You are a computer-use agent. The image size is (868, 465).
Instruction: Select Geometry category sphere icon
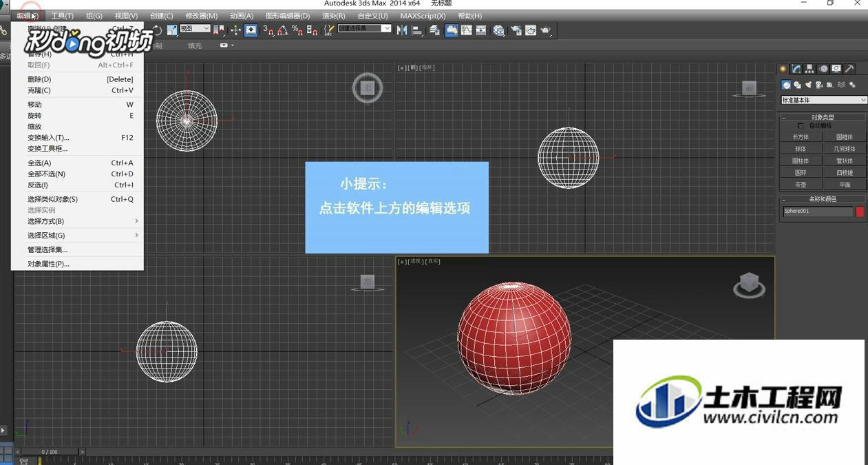(787, 85)
